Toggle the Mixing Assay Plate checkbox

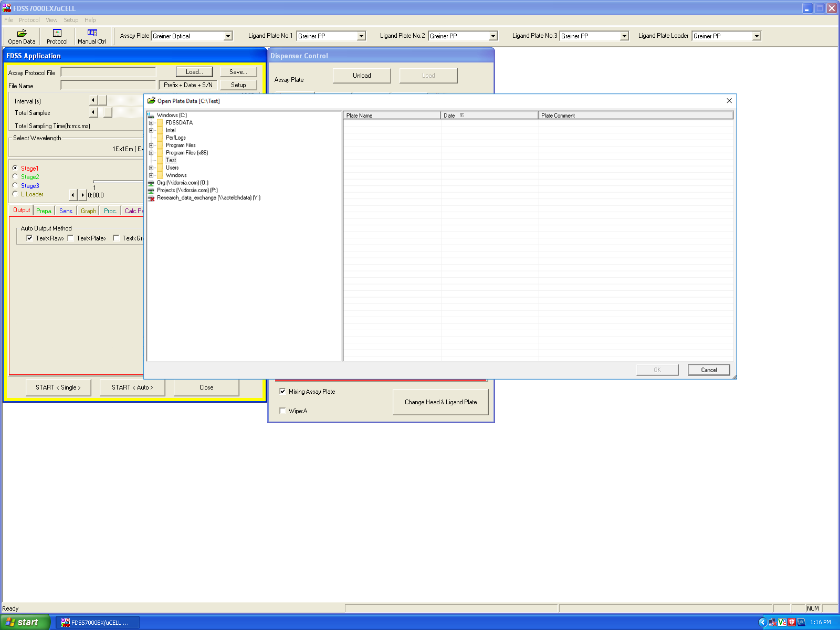(x=282, y=392)
